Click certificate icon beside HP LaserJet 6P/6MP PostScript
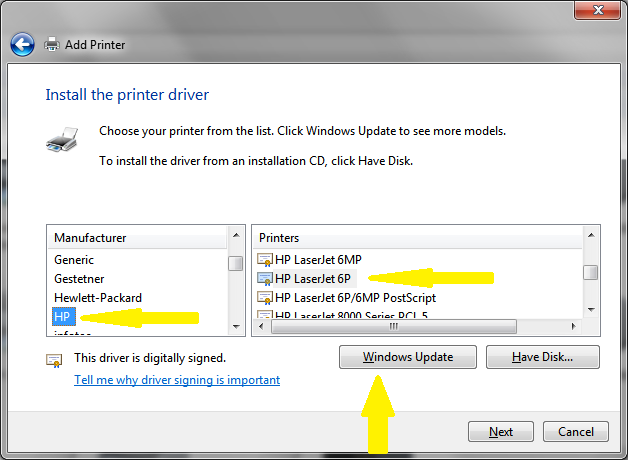 (x=265, y=298)
